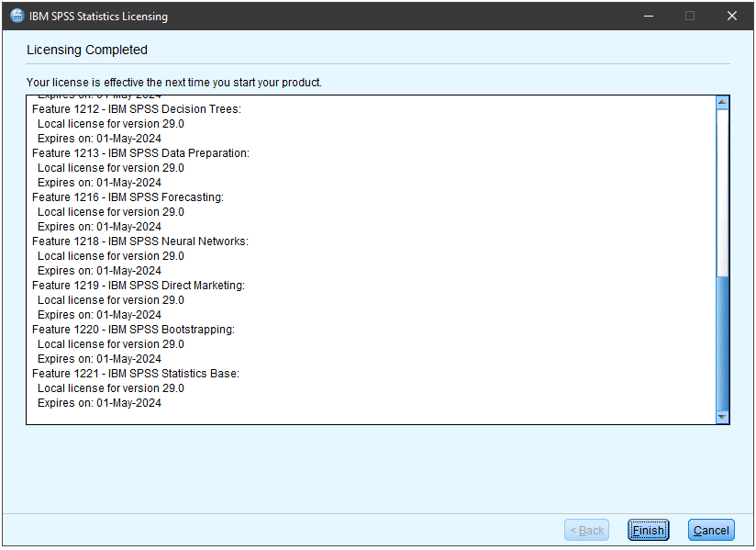The image size is (756, 550).
Task: Click the 'IBM SPSS Statistics Licensing' window title
Action: pyautogui.click(x=98, y=16)
